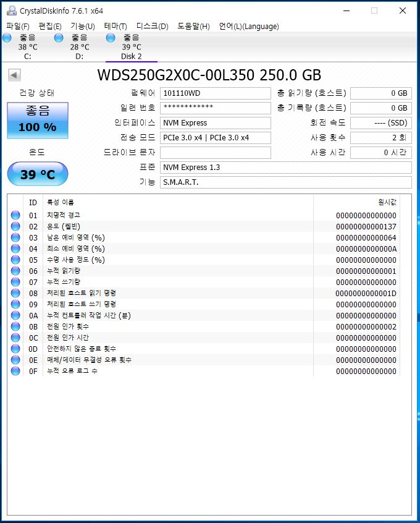Select the C: drive status orb
The image size is (420, 523).
coord(7,38)
